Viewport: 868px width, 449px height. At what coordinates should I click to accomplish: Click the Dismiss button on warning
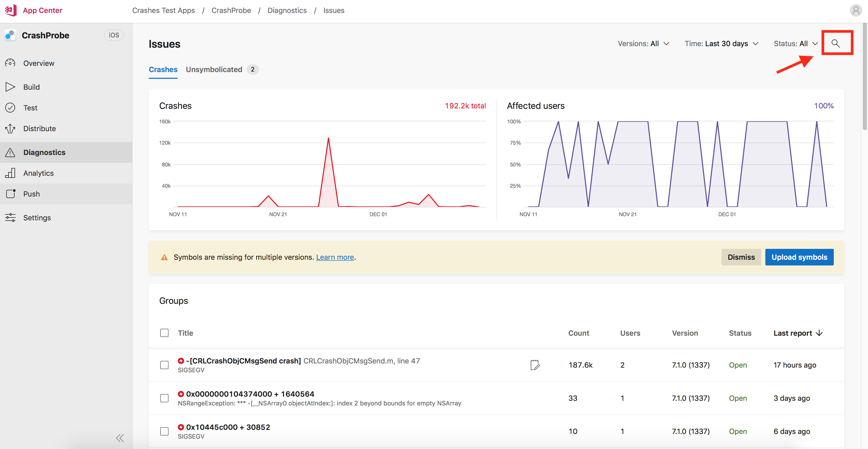pyautogui.click(x=740, y=257)
